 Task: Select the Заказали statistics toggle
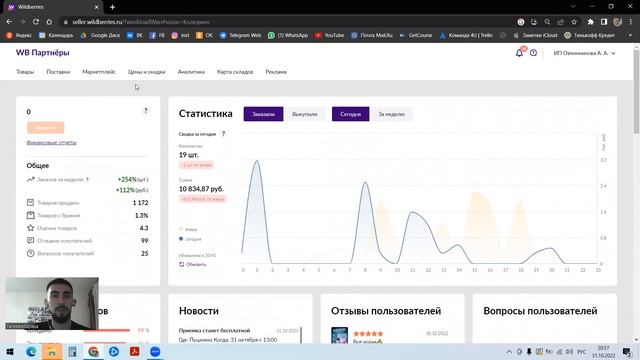point(263,114)
